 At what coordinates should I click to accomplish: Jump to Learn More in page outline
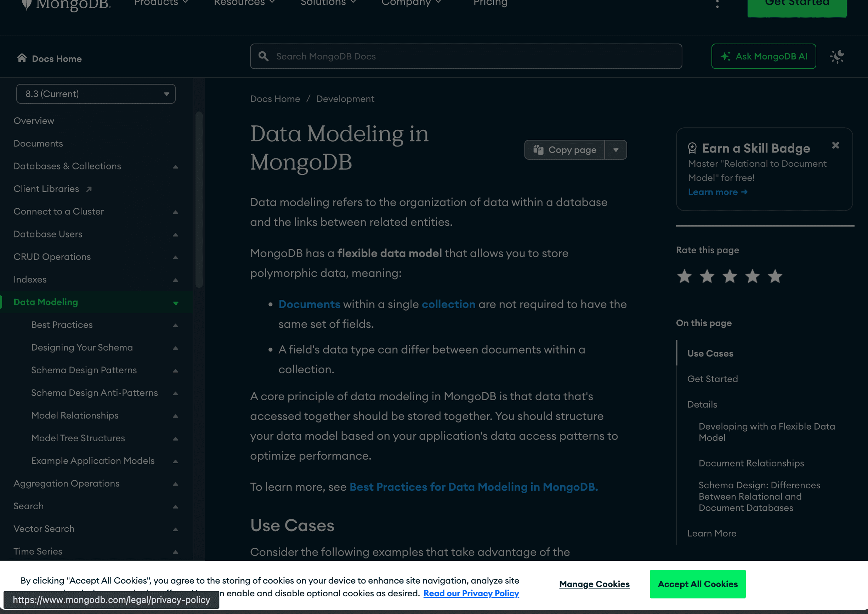pyautogui.click(x=712, y=533)
